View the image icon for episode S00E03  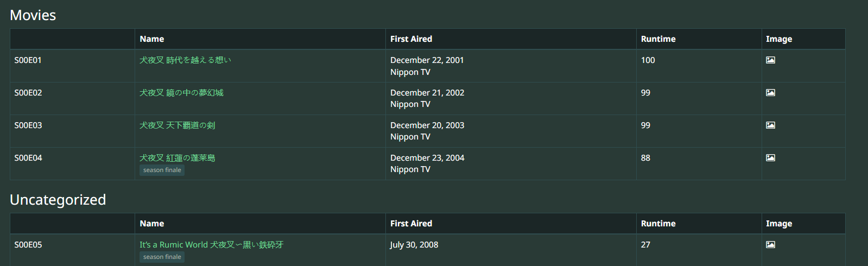(770, 125)
